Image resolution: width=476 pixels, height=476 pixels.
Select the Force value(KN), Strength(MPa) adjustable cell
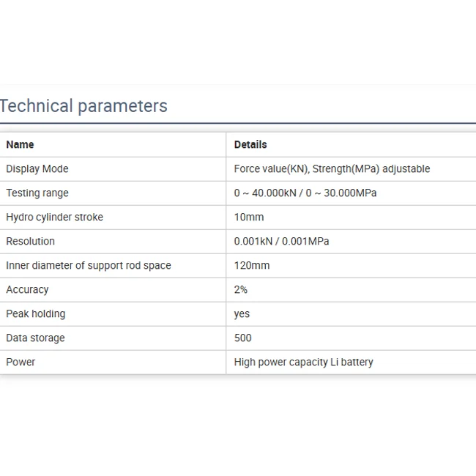pos(332,168)
